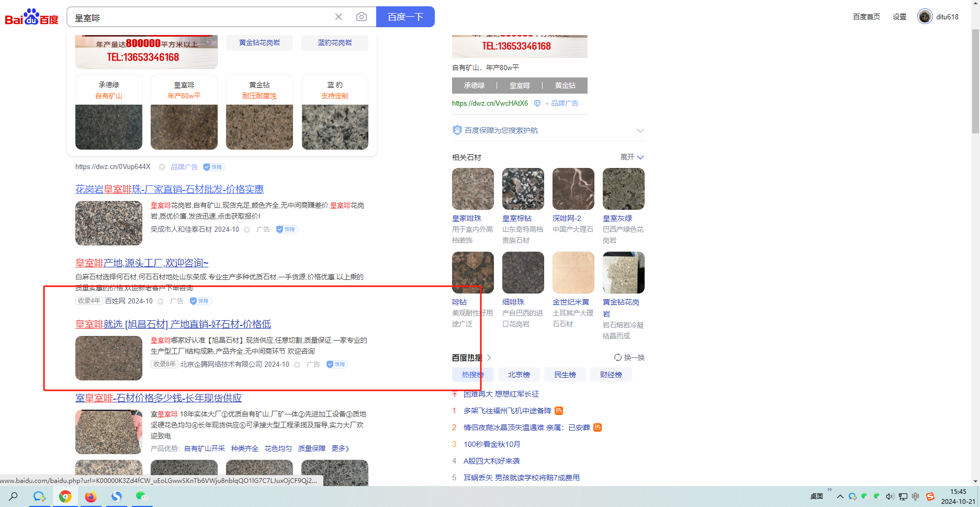
Task: Switch to the 财经榜 tab
Action: 611,375
